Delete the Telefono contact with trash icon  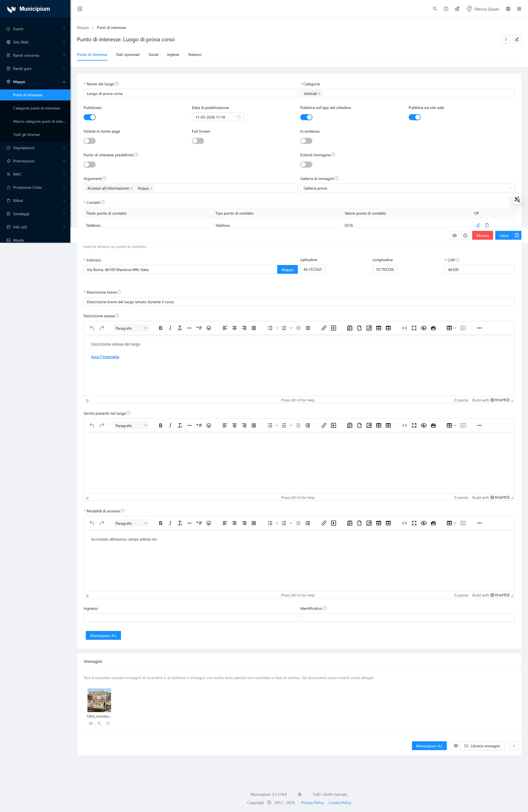[487, 225]
